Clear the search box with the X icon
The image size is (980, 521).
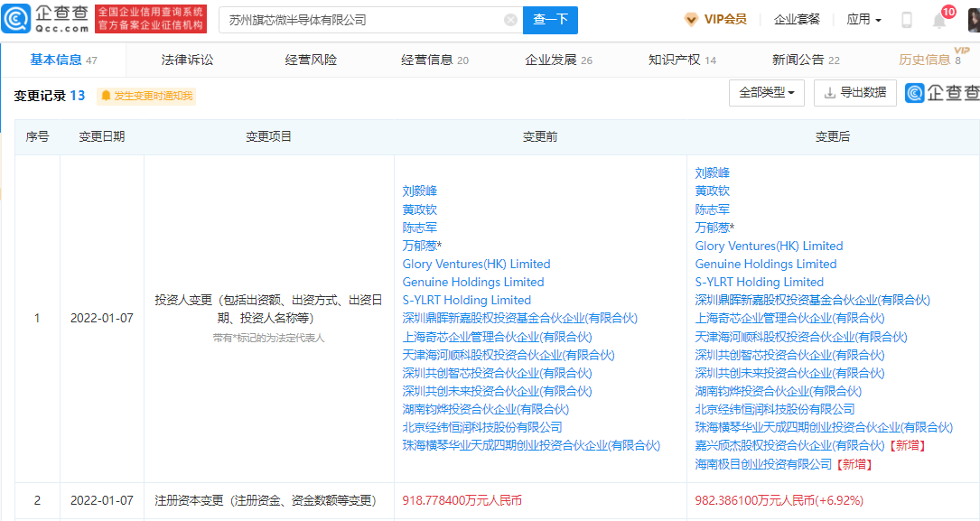click(510, 20)
